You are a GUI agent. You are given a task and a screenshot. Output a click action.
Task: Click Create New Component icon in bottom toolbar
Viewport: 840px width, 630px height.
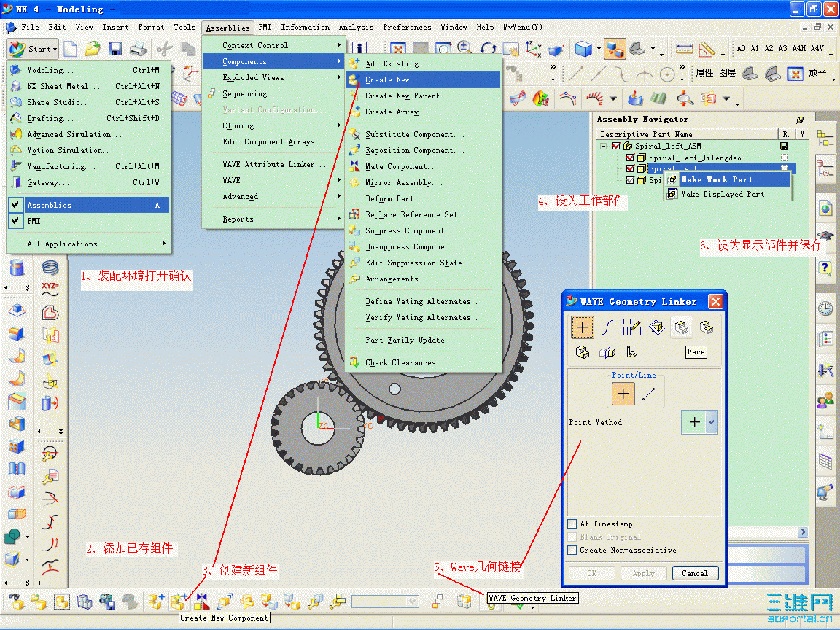(x=179, y=601)
